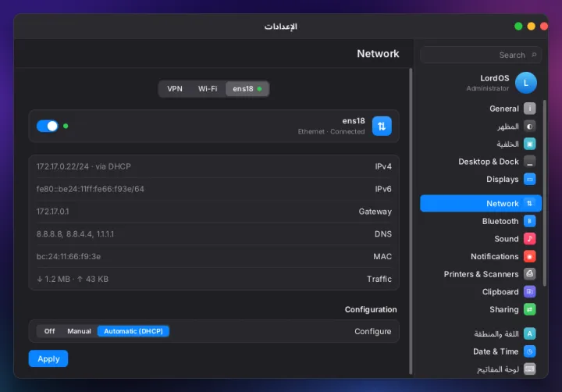
Task: Select Automatic (DHCP) configuration mode
Action: [x=133, y=331]
